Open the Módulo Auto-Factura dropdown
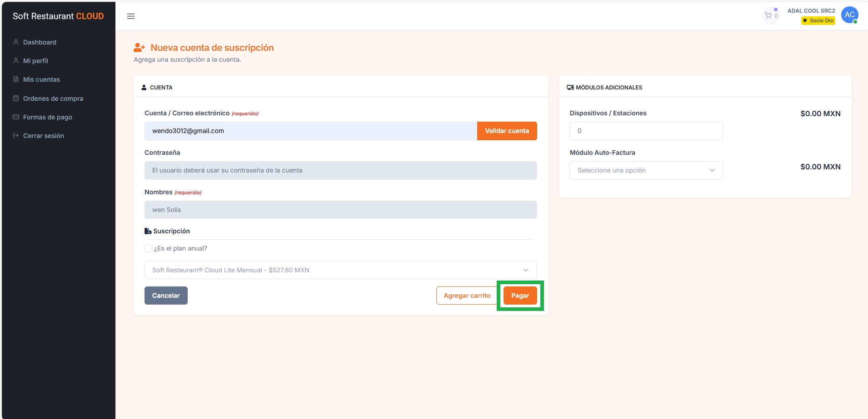 point(646,170)
